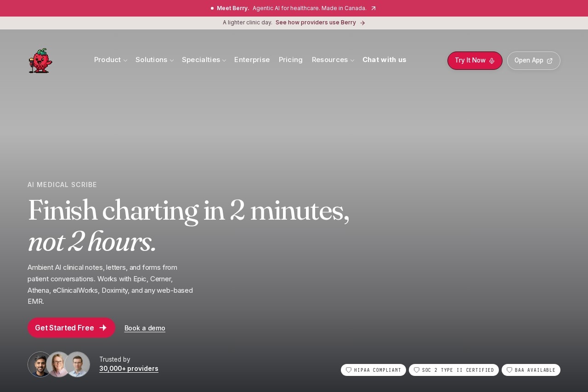Click the shield icon in HIPAA Compliant badge

pos(349,370)
